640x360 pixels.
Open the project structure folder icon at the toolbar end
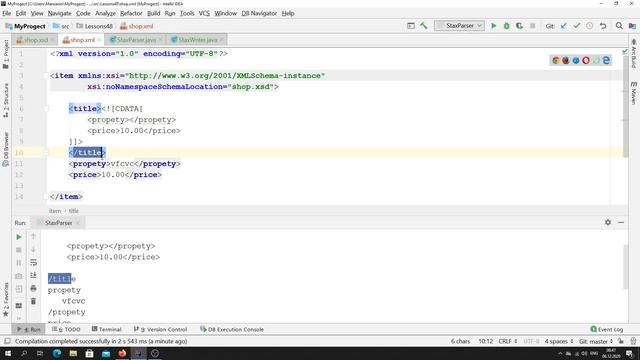pyautogui.click(x=632, y=26)
